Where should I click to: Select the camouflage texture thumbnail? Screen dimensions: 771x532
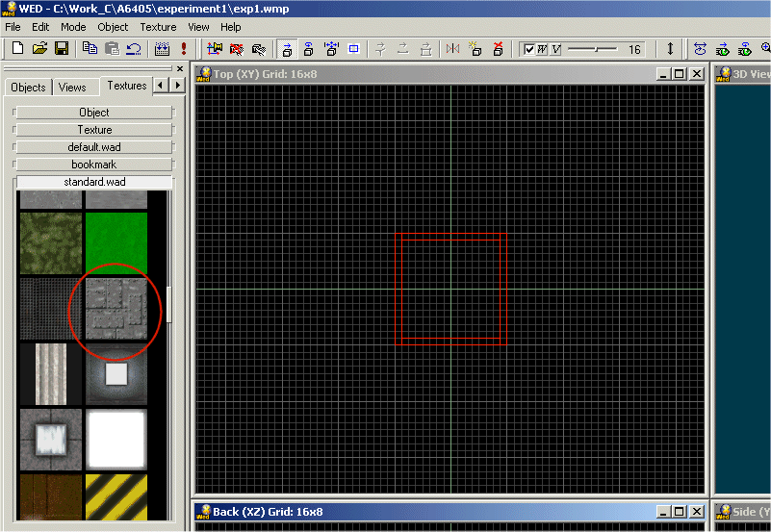[51, 243]
